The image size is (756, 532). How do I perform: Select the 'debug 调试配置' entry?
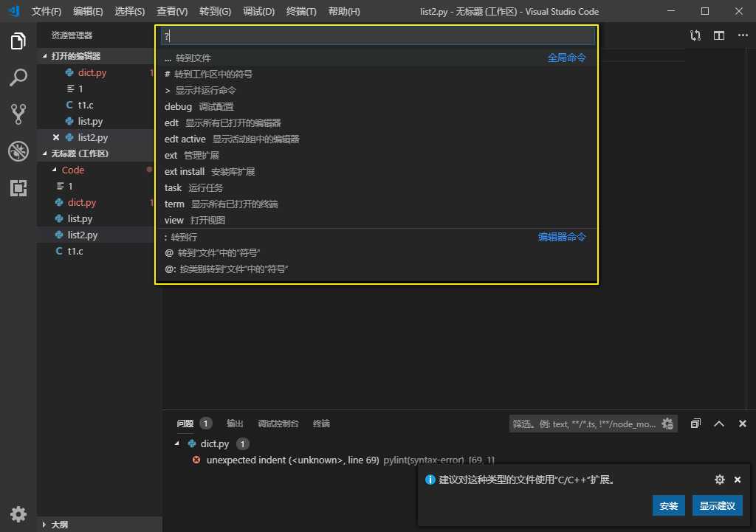[x=377, y=106]
